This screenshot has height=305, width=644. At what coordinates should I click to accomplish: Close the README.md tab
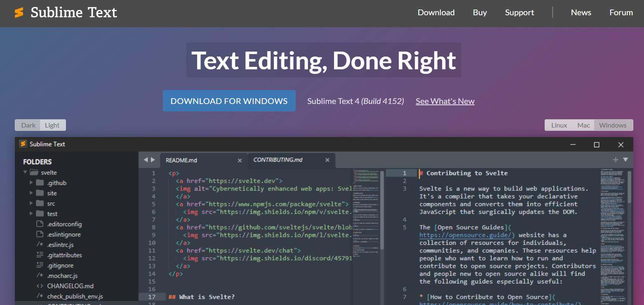coord(240,160)
